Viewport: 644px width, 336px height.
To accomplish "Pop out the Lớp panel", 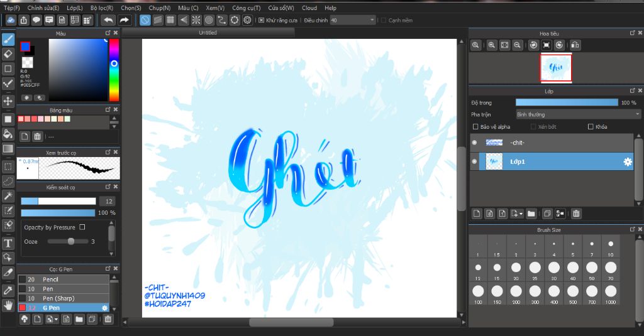I will (633, 90).
